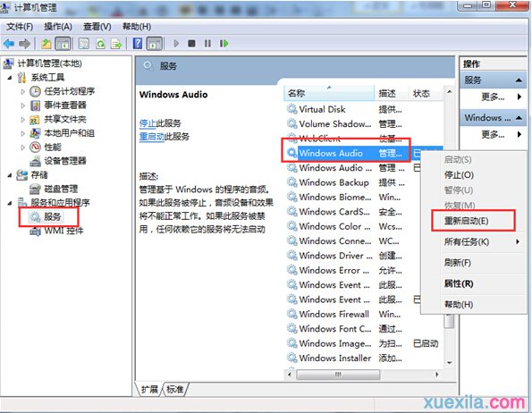Select 本地用户和组 in the tree
Screen dimensions: 532x413
point(69,133)
